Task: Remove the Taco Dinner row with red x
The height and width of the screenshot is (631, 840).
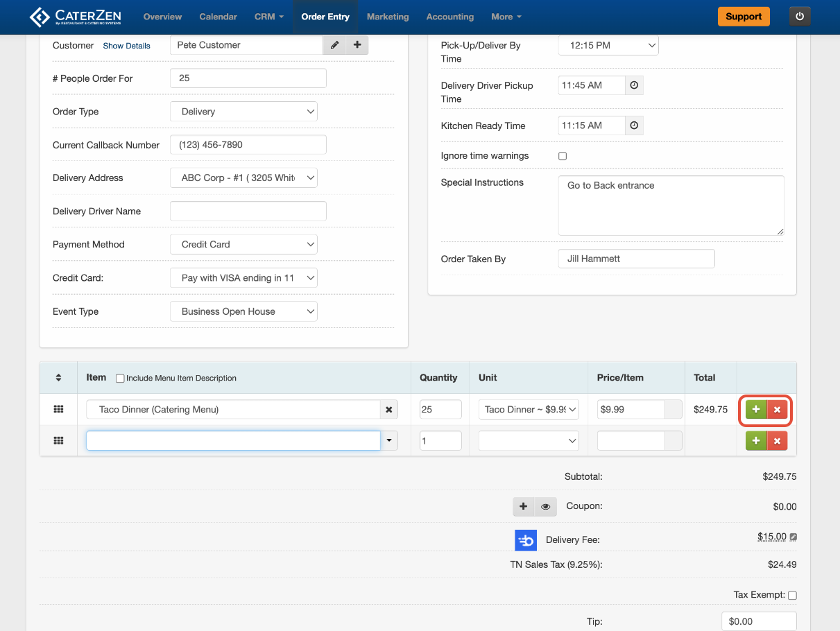Action: (777, 410)
